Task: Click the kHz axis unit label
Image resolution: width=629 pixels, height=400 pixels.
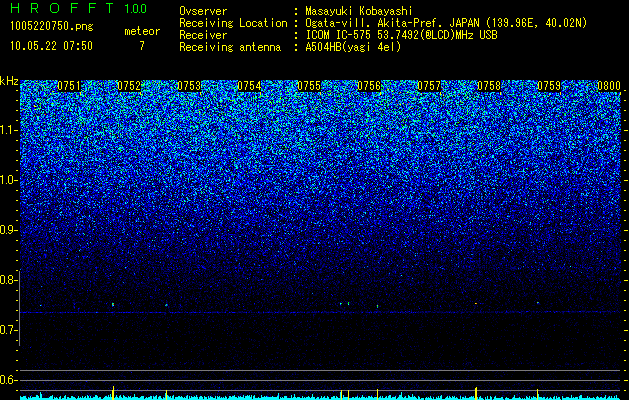Action: click(9, 81)
